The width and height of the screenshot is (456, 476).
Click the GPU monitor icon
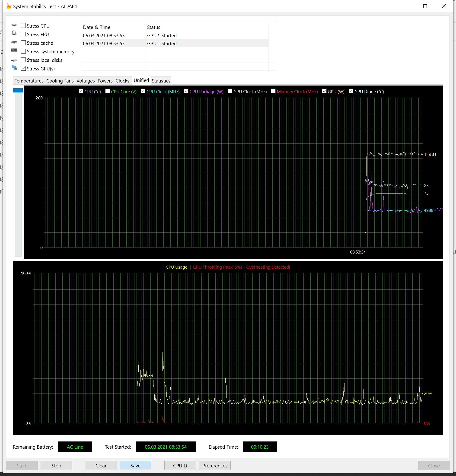pos(14,68)
